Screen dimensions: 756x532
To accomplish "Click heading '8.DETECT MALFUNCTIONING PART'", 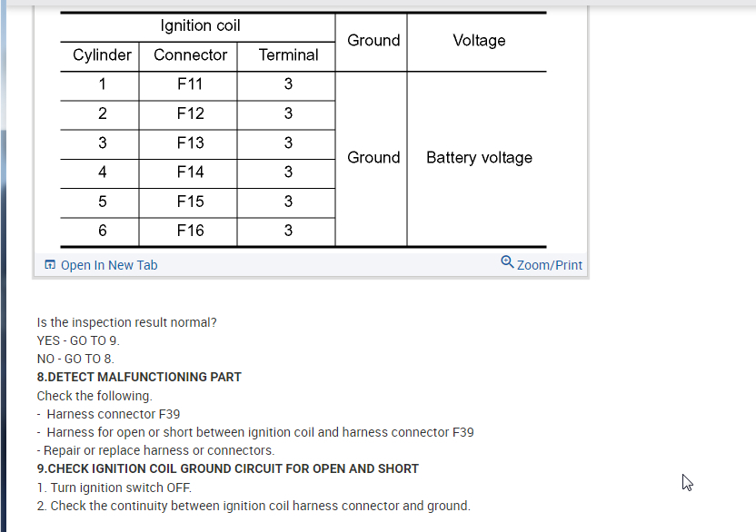I will click(139, 378).
